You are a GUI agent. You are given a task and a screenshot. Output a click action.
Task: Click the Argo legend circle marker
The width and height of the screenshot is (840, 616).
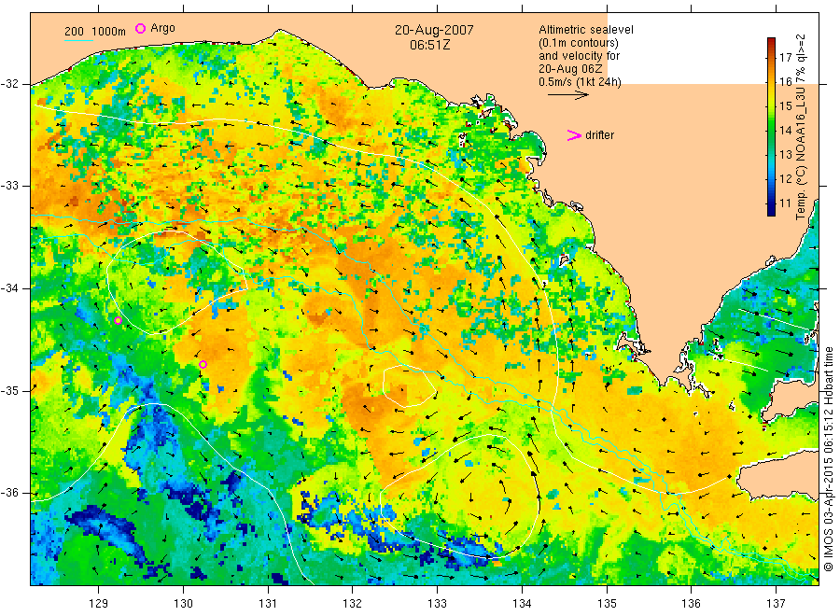click(140, 28)
